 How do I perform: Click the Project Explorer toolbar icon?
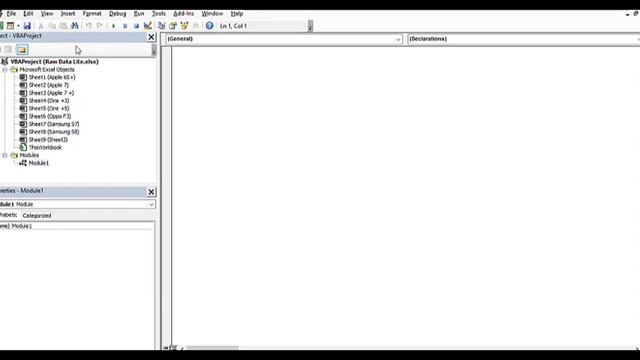162,26
